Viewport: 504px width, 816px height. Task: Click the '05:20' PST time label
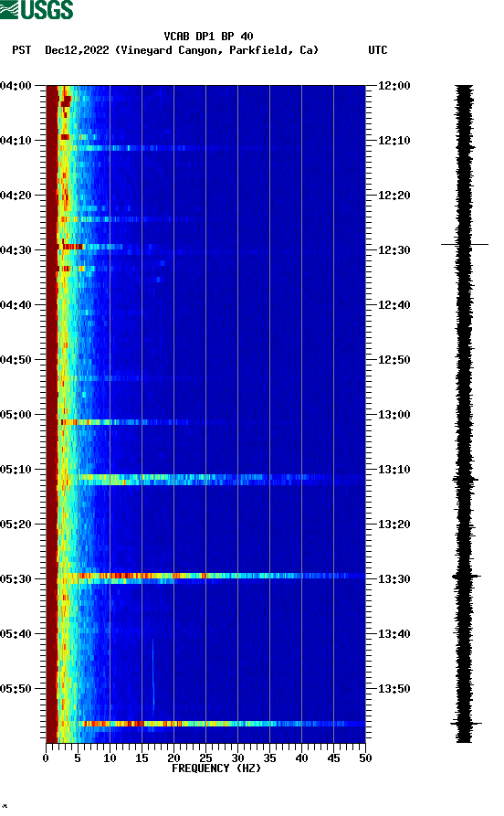point(16,525)
